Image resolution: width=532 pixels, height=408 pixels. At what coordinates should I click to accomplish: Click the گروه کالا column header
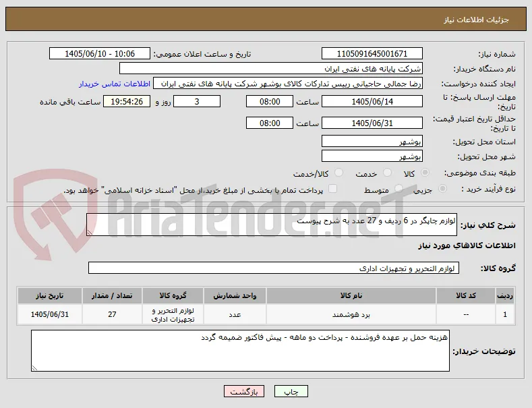(x=173, y=295)
